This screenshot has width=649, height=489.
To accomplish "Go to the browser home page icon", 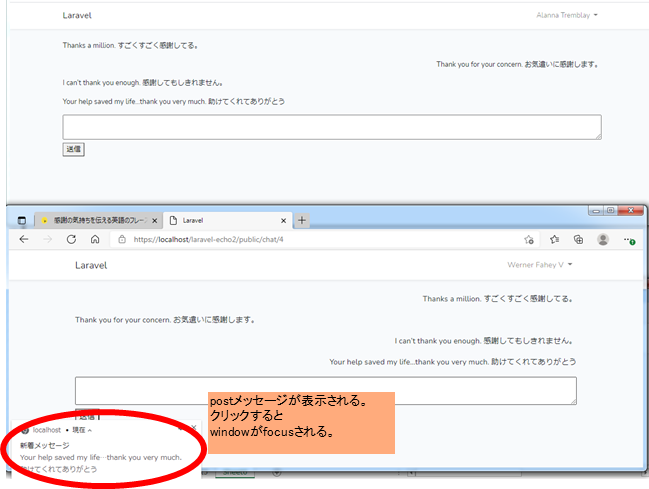I will coord(95,239).
